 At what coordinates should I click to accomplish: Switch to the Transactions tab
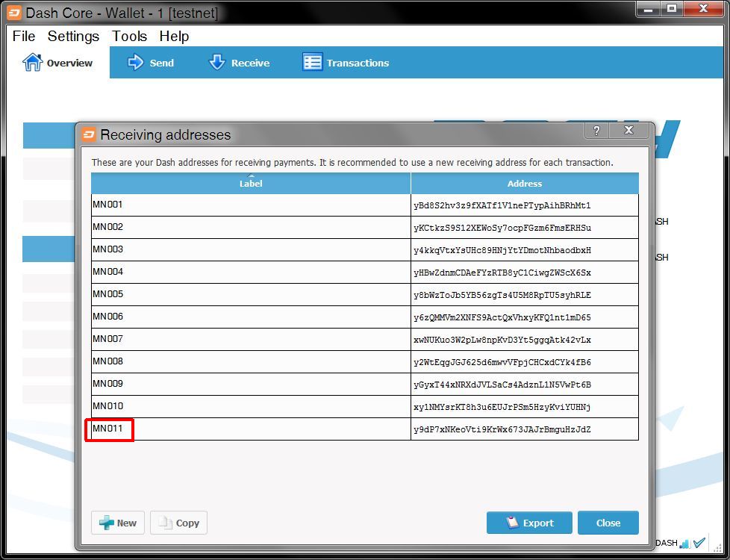click(346, 63)
